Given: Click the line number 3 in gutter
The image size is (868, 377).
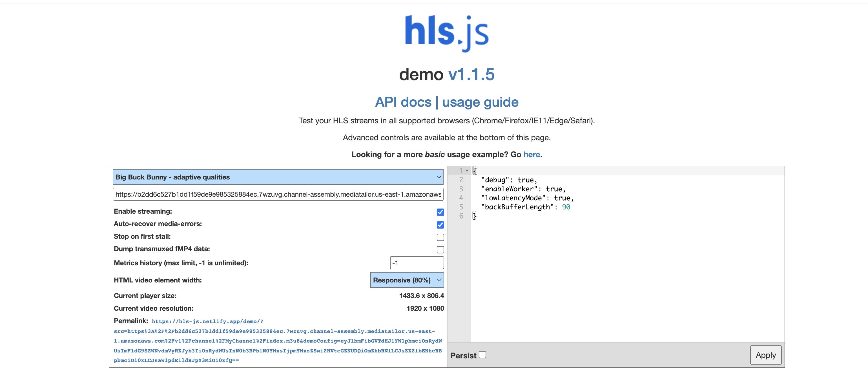Looking at the screenshot, I should [461, 189].
